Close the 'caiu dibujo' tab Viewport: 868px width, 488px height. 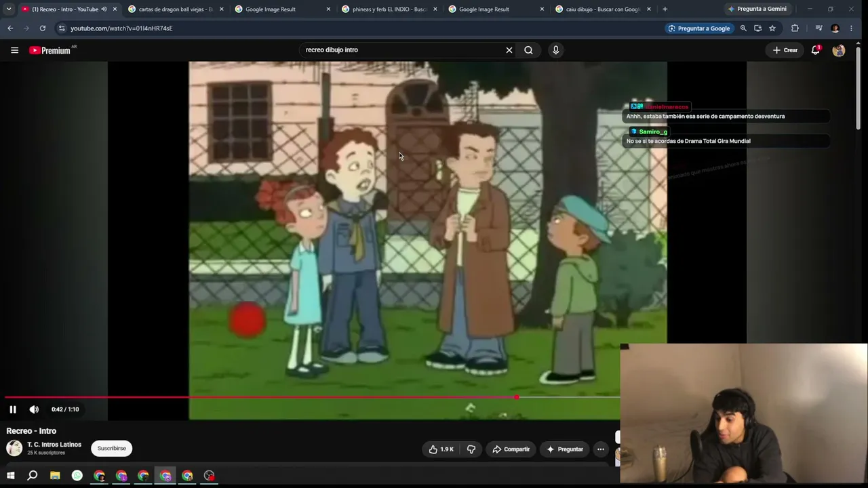tap(649, 9)
